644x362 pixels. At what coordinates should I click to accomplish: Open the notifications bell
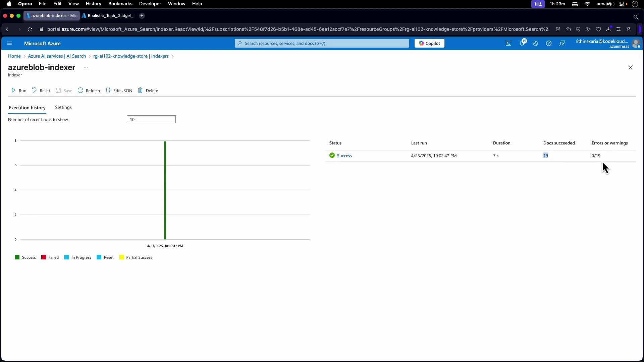click(523, 43)
